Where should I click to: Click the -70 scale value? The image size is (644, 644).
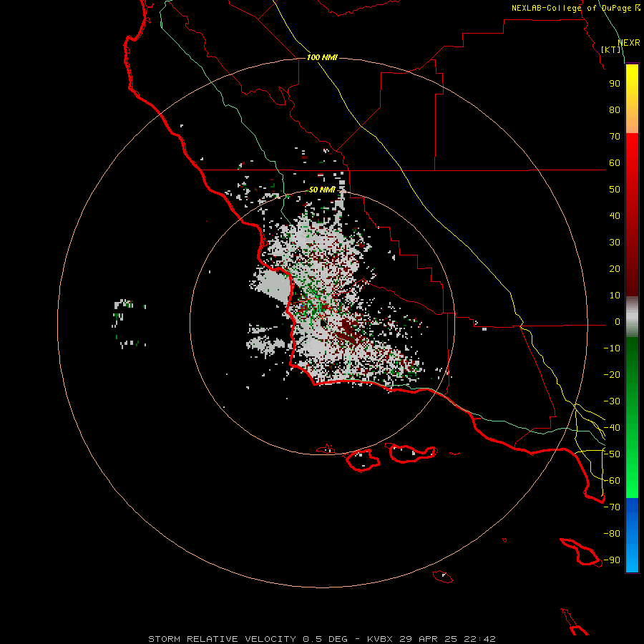click(x=612, y=507)
